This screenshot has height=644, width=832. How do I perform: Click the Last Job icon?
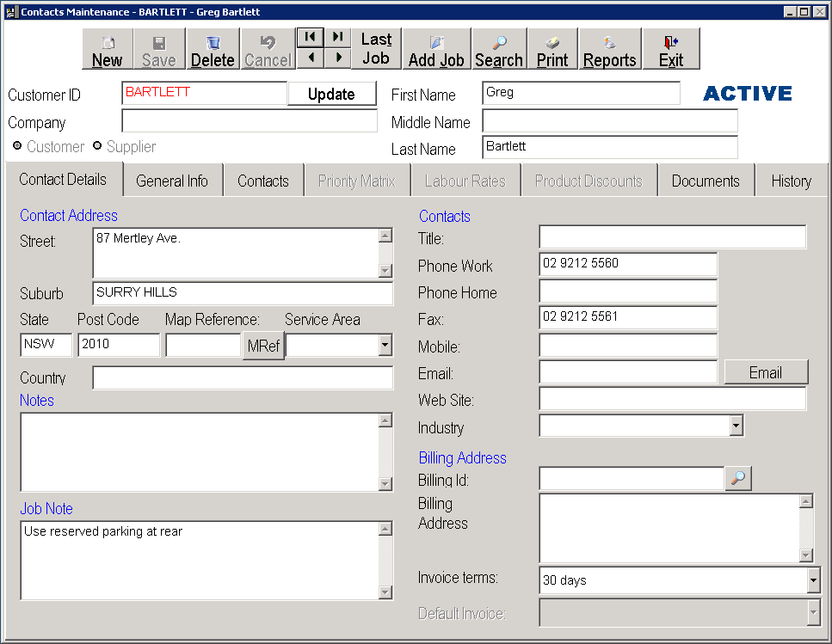pos(377,49)
